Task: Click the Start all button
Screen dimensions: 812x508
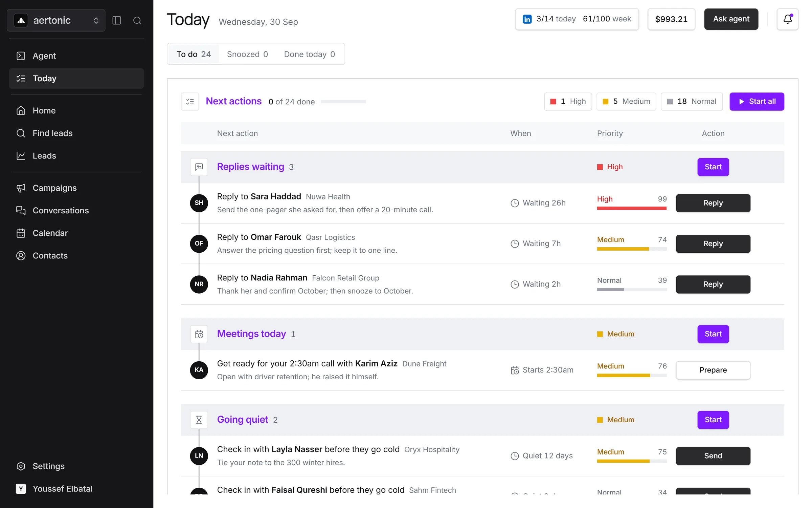Action: coord(757,101)
